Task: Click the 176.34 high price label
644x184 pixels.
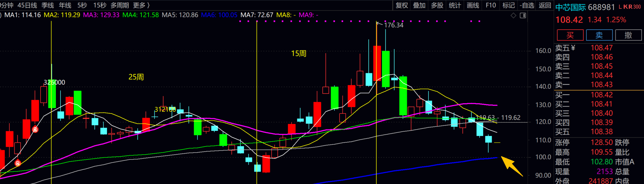Action: point(394,25)
